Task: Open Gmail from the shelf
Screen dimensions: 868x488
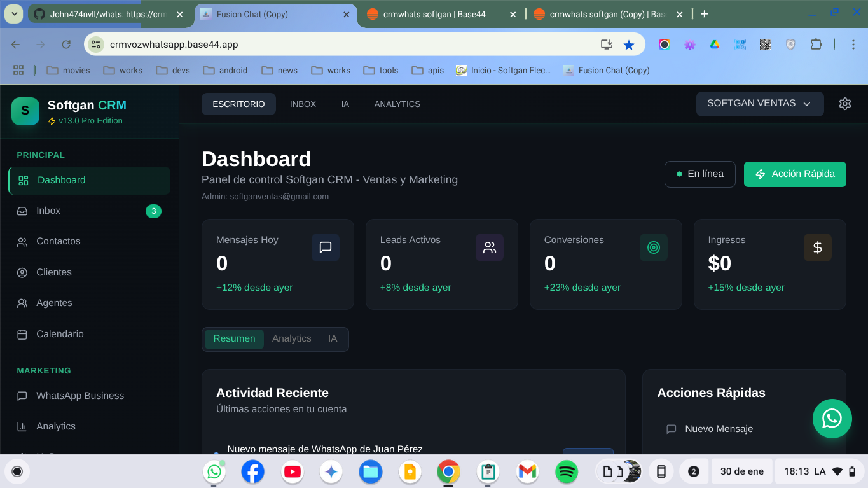Action: tap(528, 471)
